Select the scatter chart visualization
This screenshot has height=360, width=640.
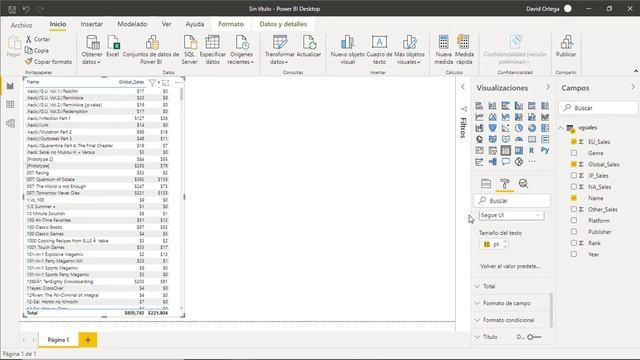point(506,128)
